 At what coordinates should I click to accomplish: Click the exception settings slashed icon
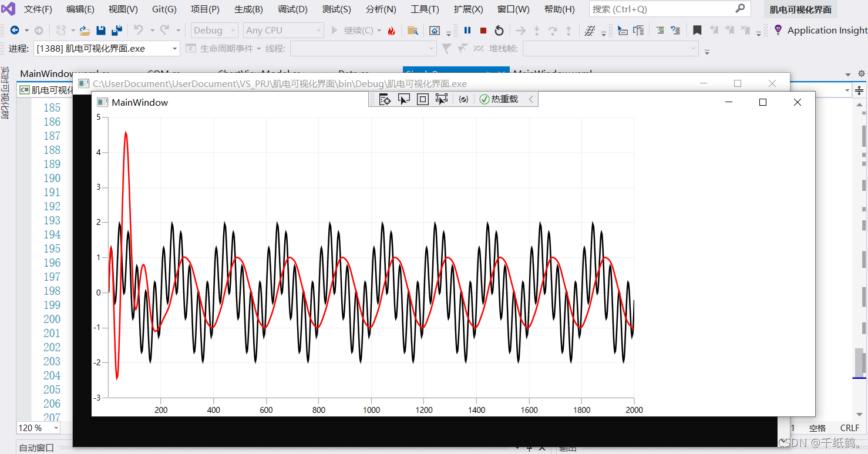590,31
